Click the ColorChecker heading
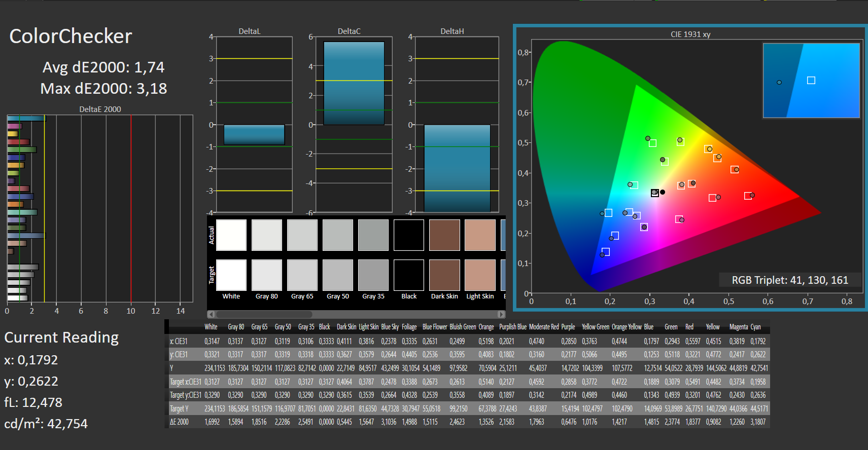Screen dimensions: 868x450 pos(71,36)
